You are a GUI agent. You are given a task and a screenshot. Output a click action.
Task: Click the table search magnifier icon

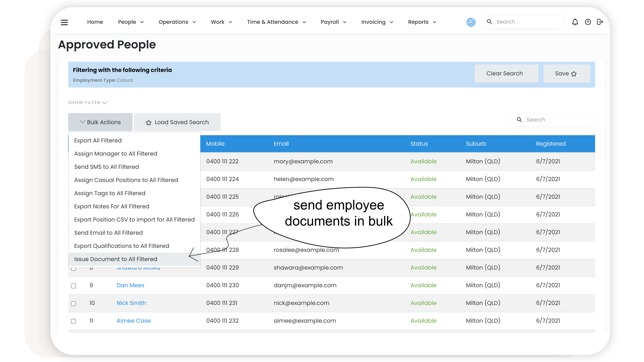519,120
